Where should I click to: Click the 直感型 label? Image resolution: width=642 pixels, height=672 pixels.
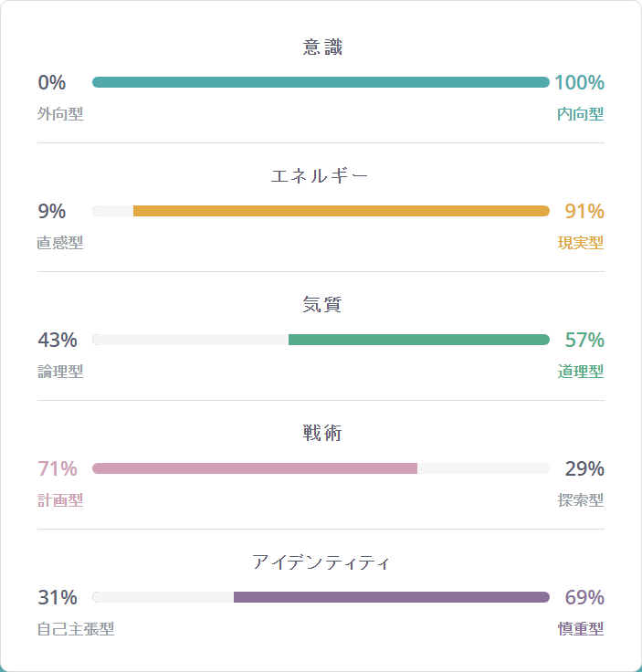(60, 243)
